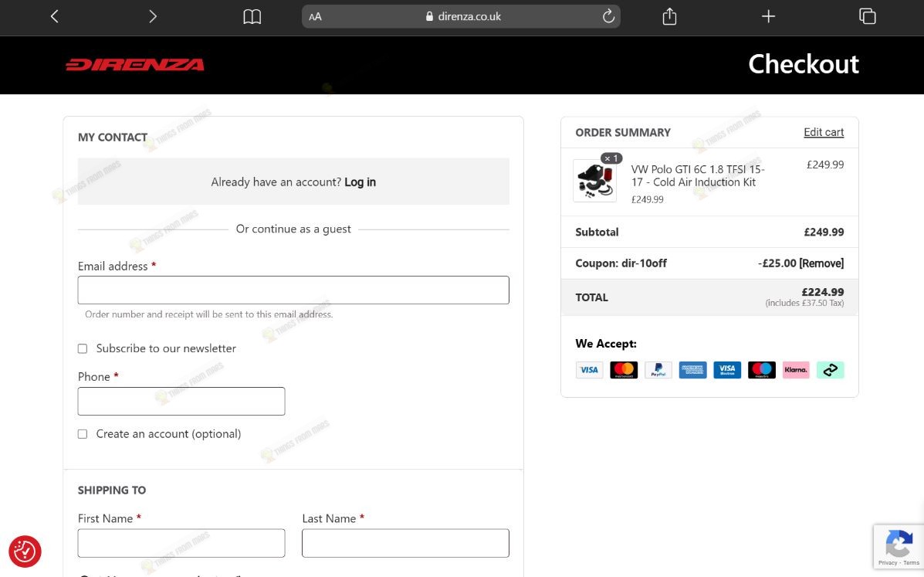Screen dimensions: 924x577
Task: Tap the AA reader text-size button
Action: 315,16
